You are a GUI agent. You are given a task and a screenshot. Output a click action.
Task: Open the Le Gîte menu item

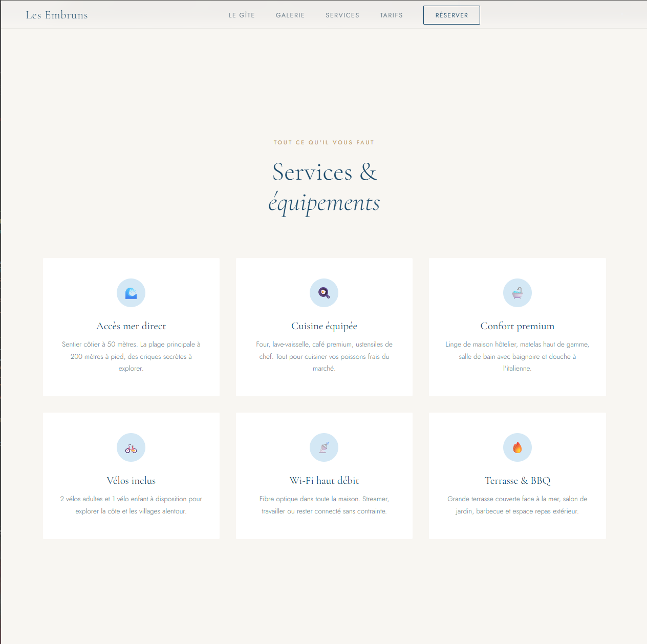(x=242, y=15)
